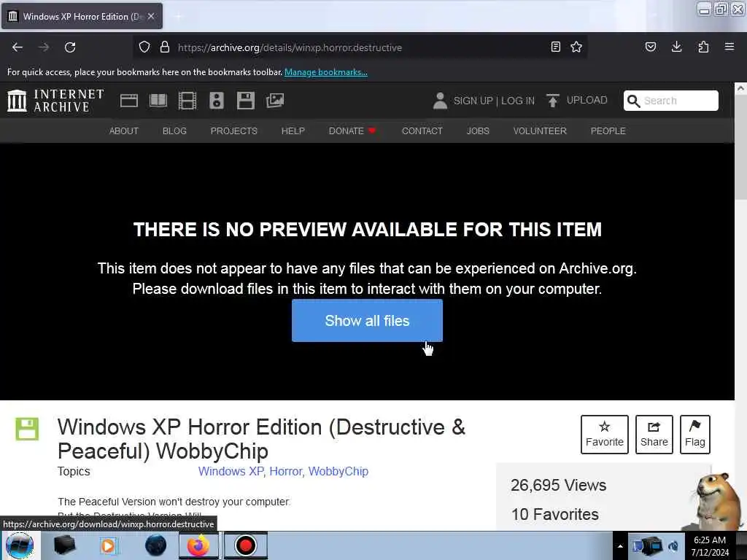Open the Firefox downloads panel
This screenshot has width=747, height=560.
pyautogui.click(x=676, y=47)
